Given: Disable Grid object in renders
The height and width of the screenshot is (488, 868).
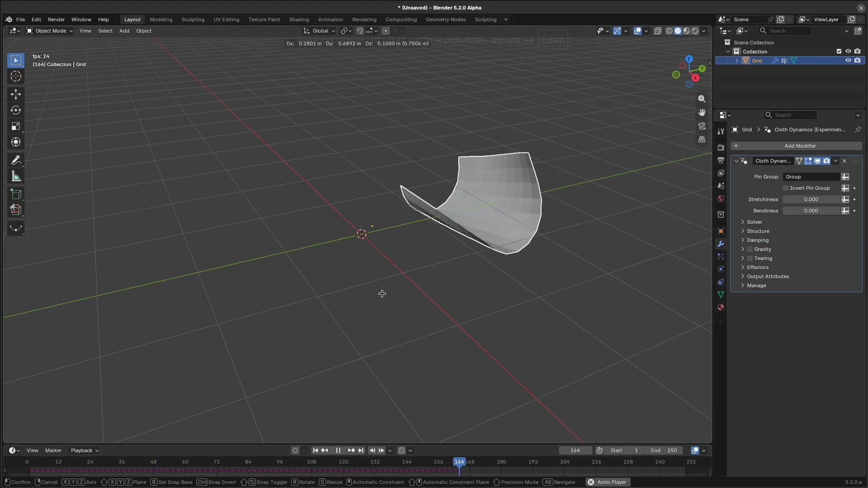Looking at the screenshot, I should point(857,60).
